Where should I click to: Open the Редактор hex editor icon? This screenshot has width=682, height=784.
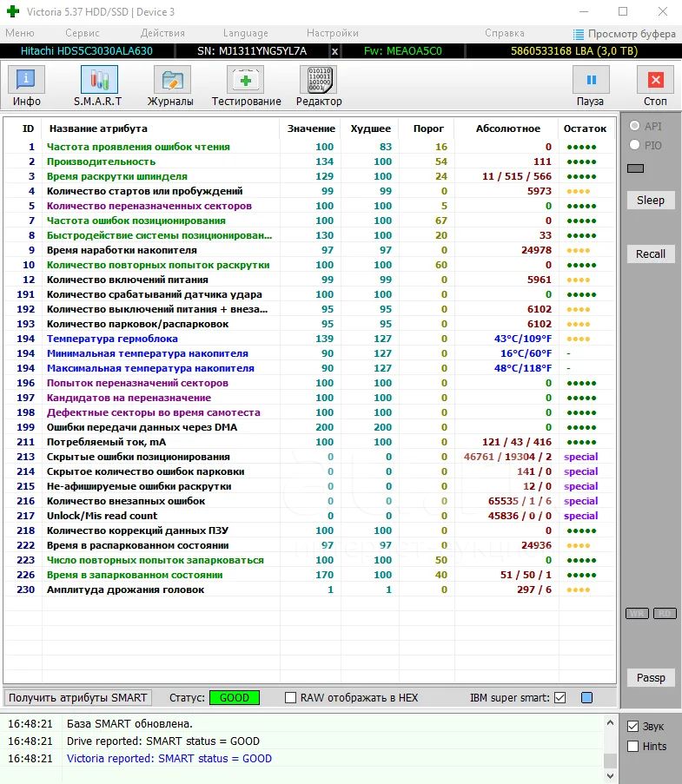pyautogui.click(x=318, y=80)
